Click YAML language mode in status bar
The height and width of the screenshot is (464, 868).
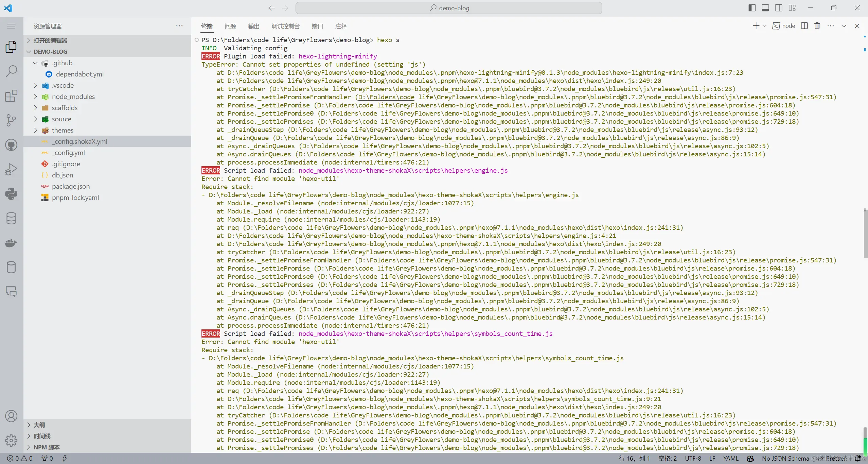coord(731,458)
